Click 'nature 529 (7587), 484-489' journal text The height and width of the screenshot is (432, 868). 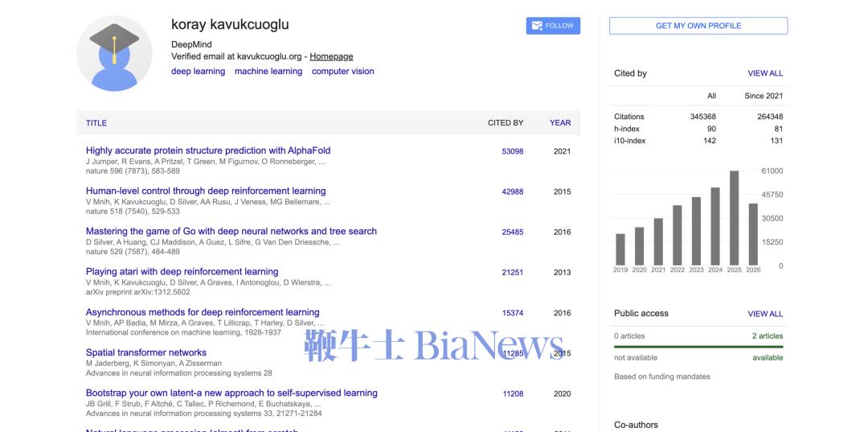click(x=133, y=252)
